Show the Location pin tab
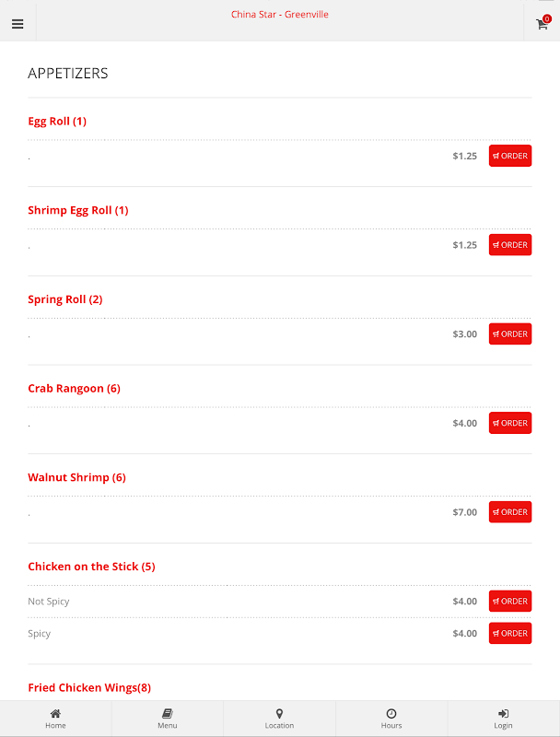This screenshot has width=560, height=737. (x=279, y=719)
